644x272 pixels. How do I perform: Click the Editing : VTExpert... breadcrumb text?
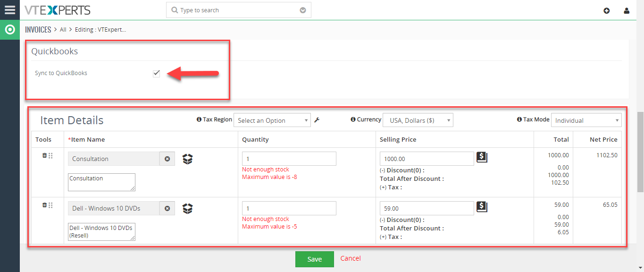(x=100, y=30)
